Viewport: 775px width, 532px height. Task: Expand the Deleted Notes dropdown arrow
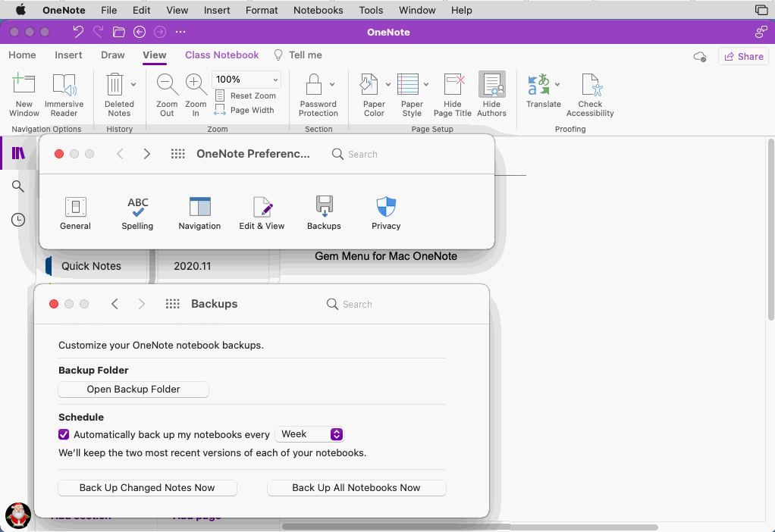pyautogui.click(x=133, y=84)
